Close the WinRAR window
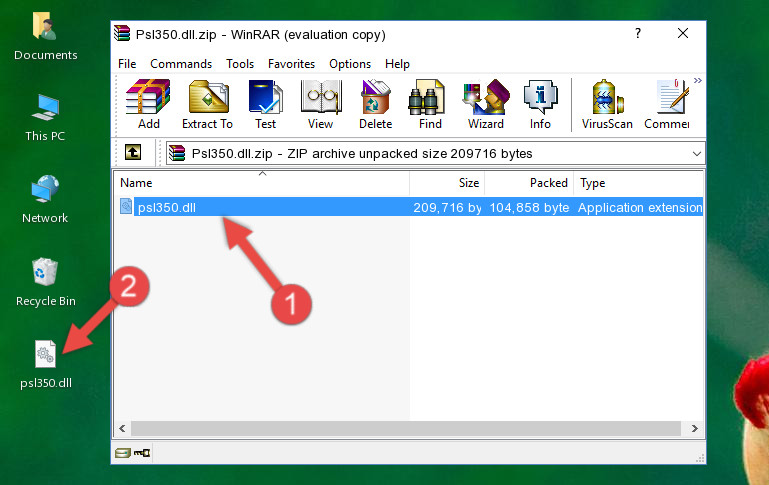 (x=683, y=33)
